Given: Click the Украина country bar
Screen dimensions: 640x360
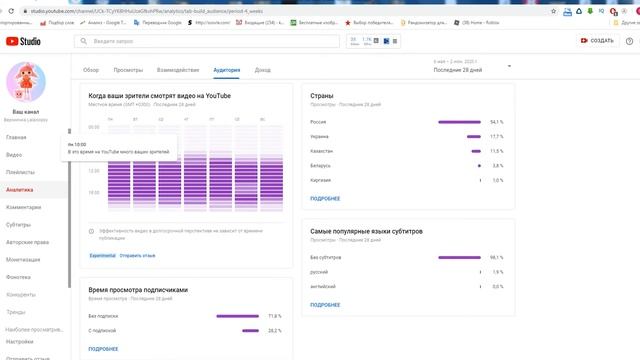Looking at the screenshot, I should point(473,137).
